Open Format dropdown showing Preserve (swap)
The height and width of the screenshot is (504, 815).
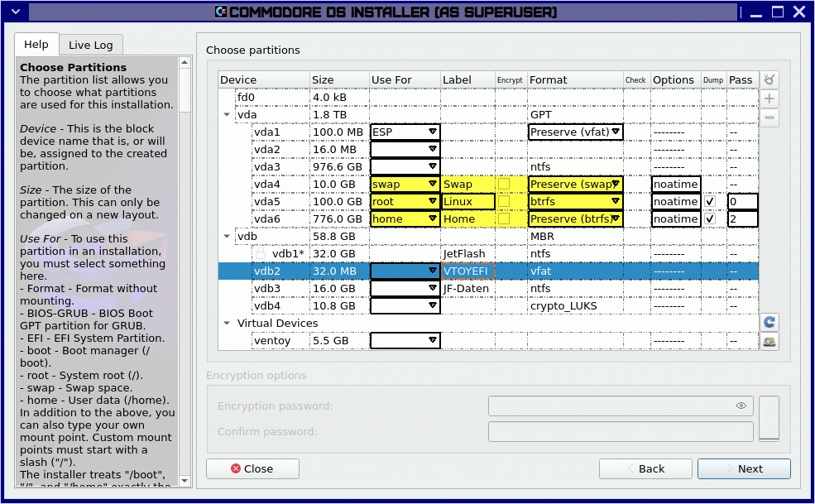[575, 184]
